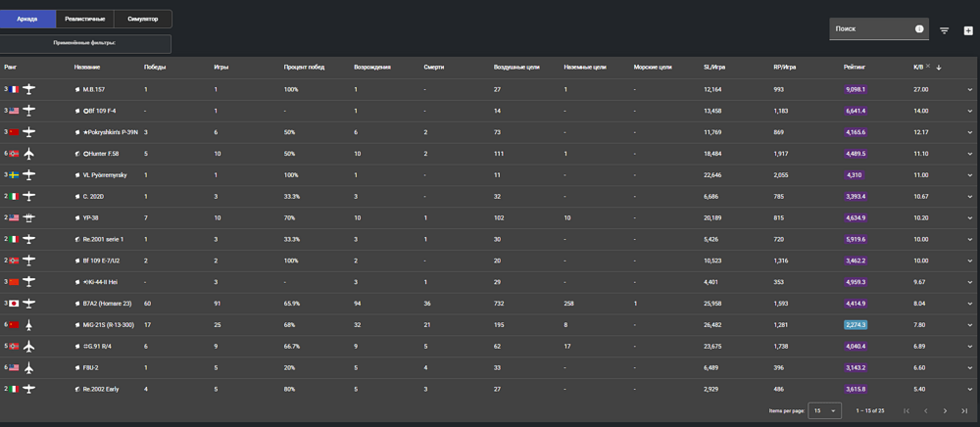
Task: Remove the K/B sort with the x icon
Action: [928, 67]
